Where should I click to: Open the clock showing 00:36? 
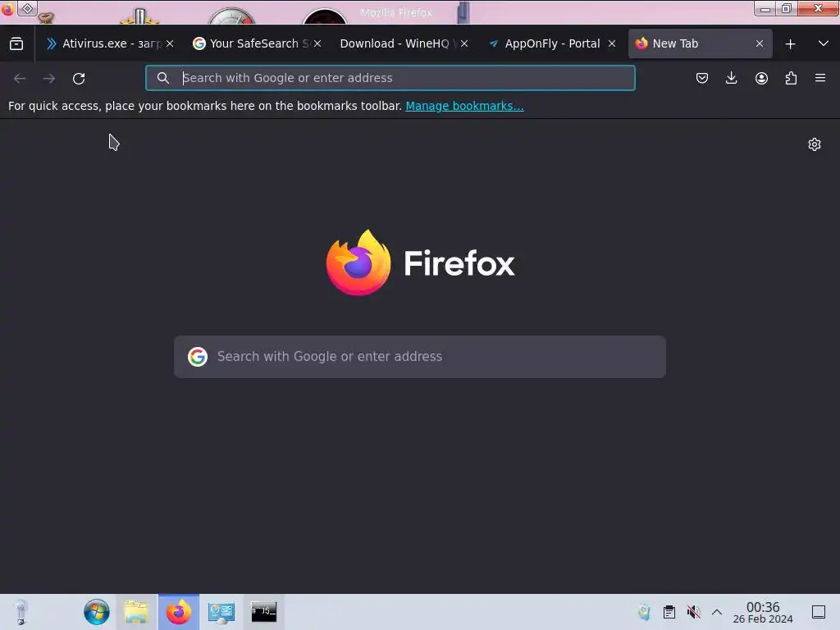763,612
